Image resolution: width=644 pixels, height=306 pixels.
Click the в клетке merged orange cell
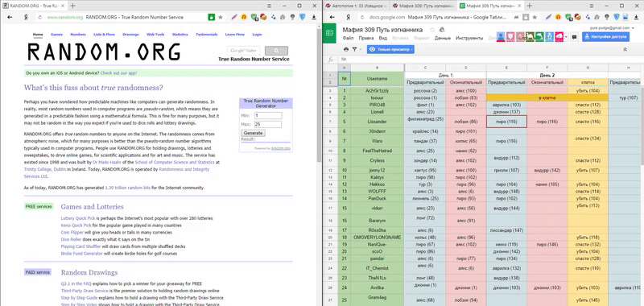point(547,97)
